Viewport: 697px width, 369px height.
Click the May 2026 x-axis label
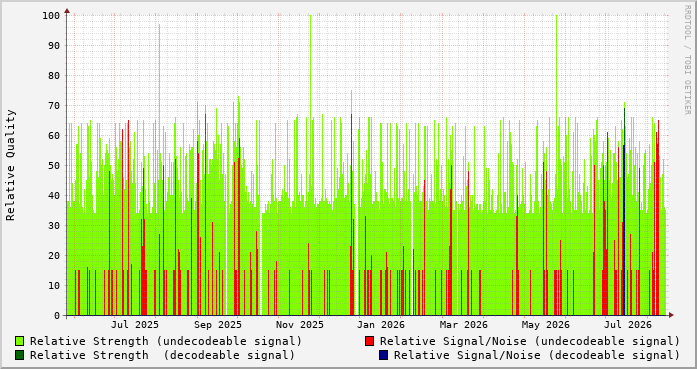tap(545, 325)
